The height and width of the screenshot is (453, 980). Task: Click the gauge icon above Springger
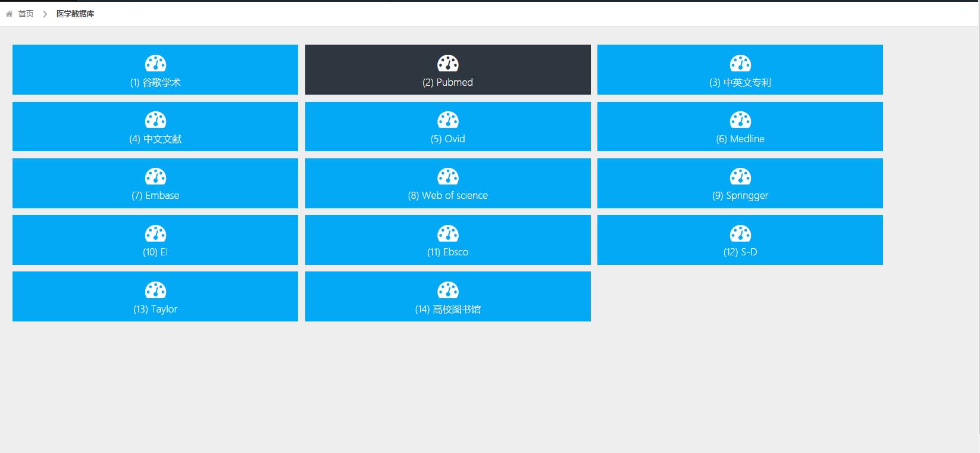(740, 176)
